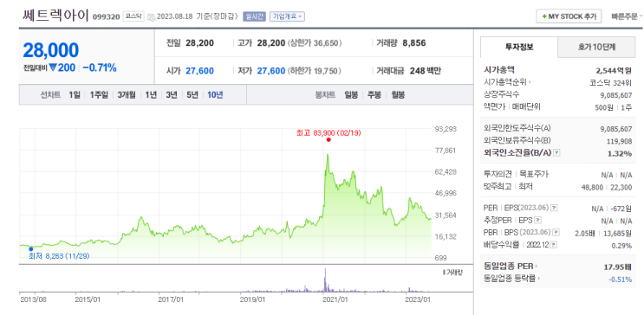Click the 2019/01 x-axis label
The width and height of the screenshot is (644, 315).
(x=253, y=299)
